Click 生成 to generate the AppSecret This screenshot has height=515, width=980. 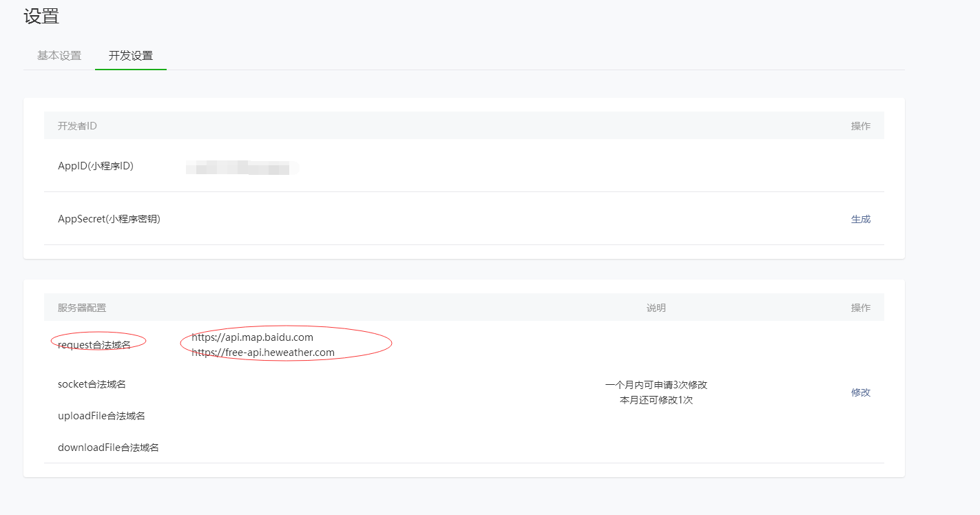pos(860,219)
